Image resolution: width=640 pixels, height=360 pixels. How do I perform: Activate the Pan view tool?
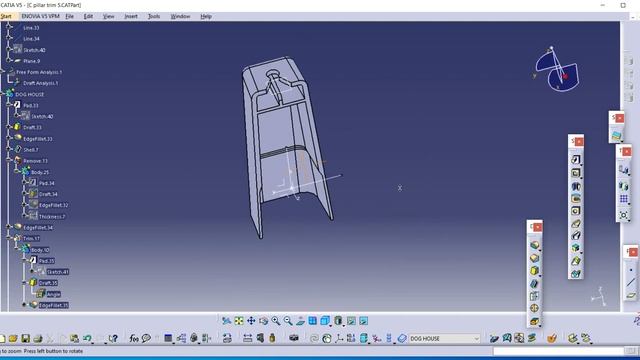point(251,321)
